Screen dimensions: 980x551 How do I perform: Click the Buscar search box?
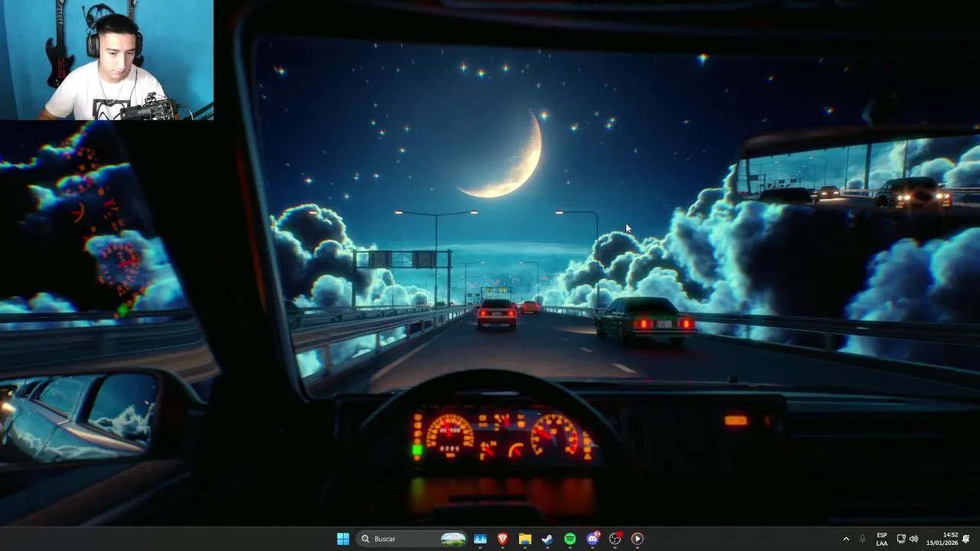pyautogui.click(x=412, y=539)
